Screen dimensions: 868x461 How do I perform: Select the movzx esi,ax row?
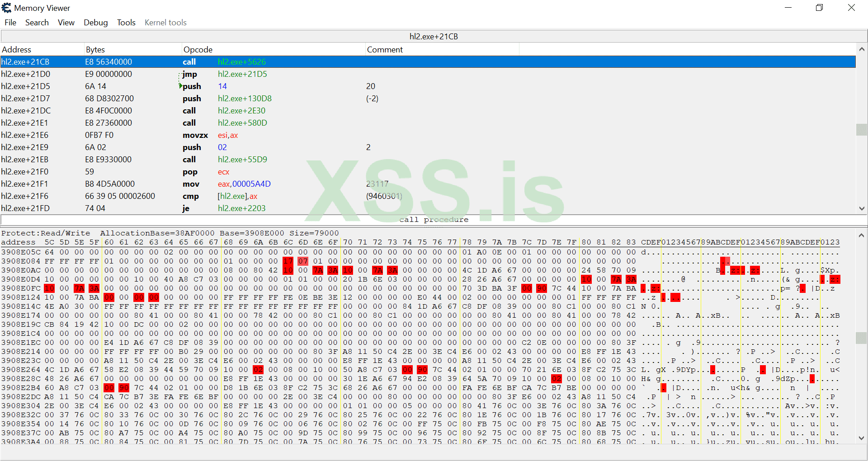tap(428, 135)
